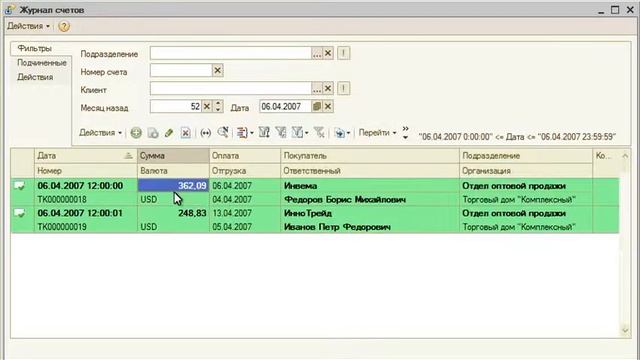Click the Copy document icon in toolbar
The image size is (640, 360).
(x=153, y=133)
